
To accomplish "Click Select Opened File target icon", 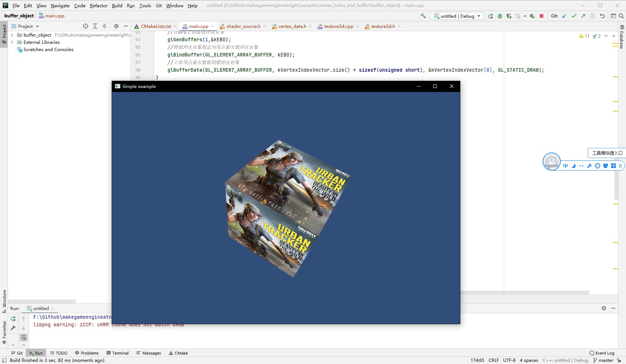I will 86,26.
